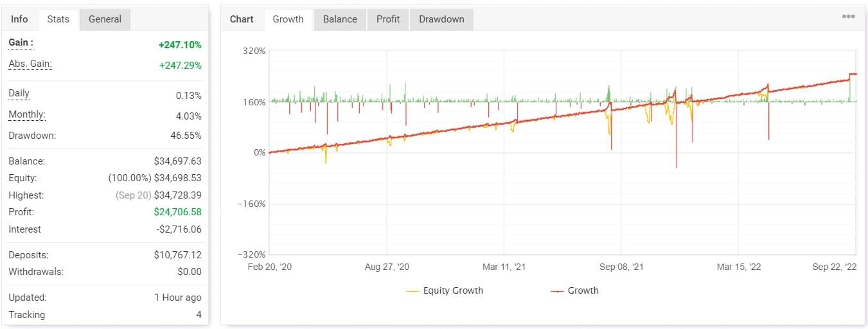This screenshot has height=329, width=868.
Task: Click the Mar 11, '21 axis date
Action: coord(503,267)
